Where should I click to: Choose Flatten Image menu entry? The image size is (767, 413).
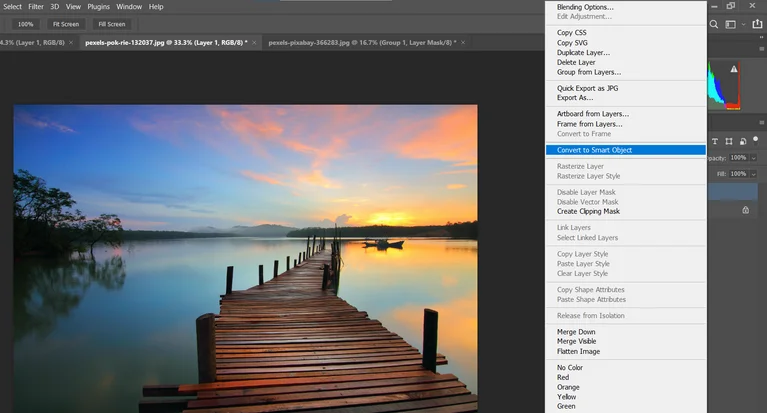(x=578, y=351)
